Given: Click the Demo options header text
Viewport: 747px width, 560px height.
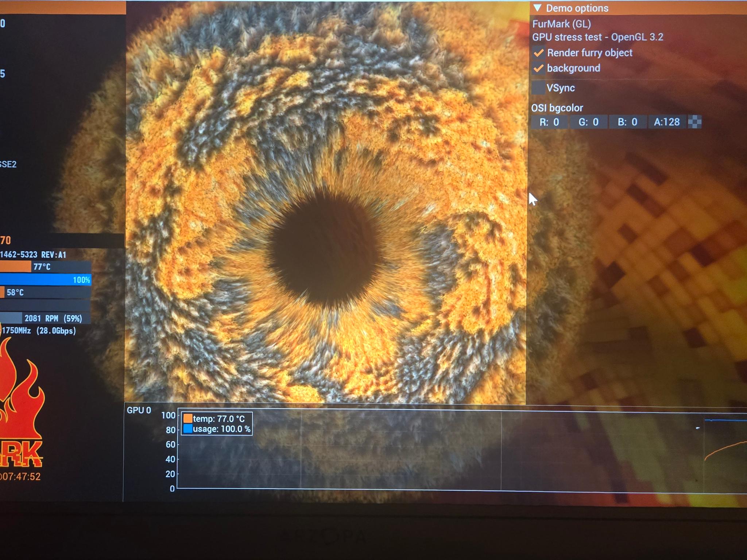Looking at the screenshot, I should (577, 8).
